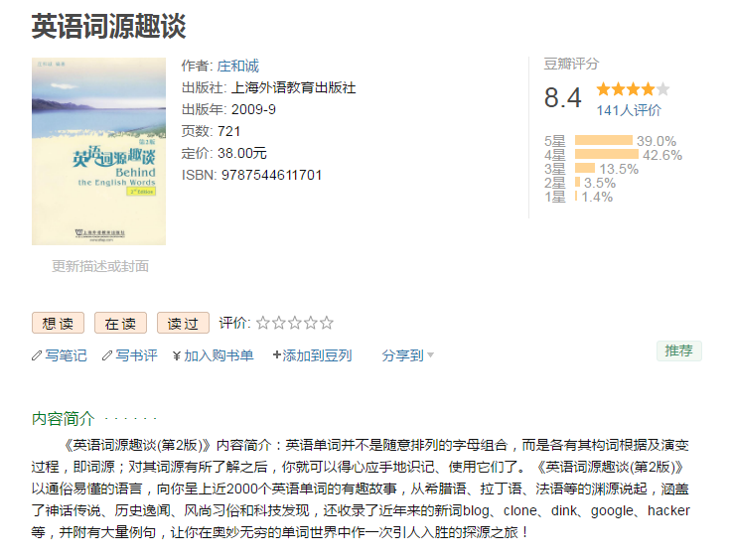The width and height of the screenshot is (731, 560).
Task: Click the 1.4% percentage
Action: point(597,197)
